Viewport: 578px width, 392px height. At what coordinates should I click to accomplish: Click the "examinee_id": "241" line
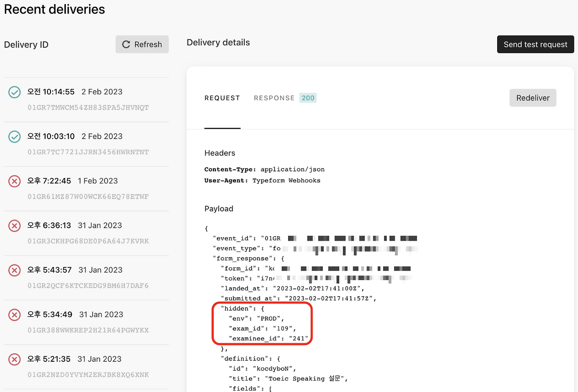click(x=268, y=338)
